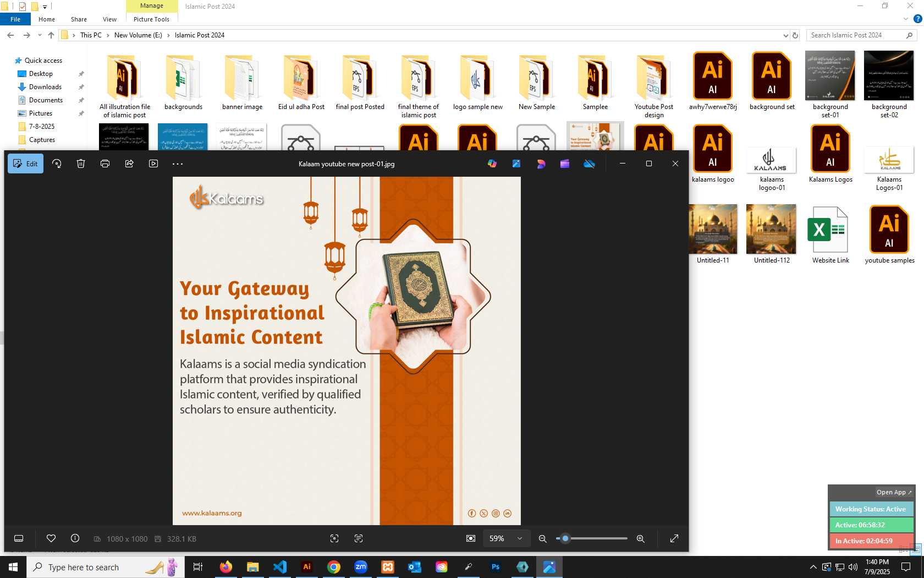Open the 59% zoom dropdown

506,538
